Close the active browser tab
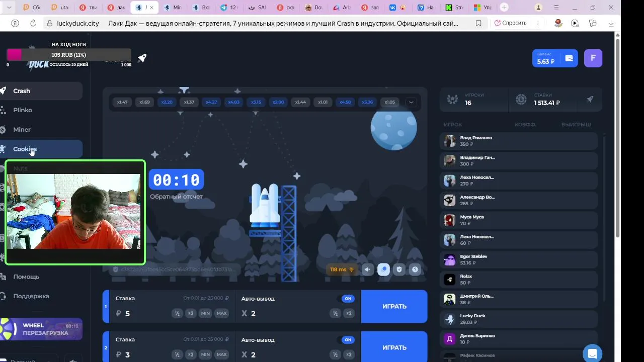The height and width of the screenshot is (362, 644). point(151,8)
